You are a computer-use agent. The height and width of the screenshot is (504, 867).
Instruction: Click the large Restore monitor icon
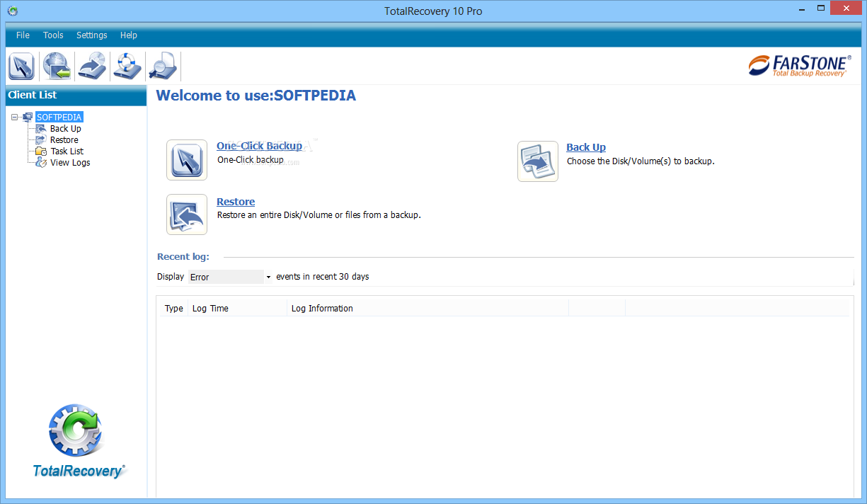coord(187,214)
